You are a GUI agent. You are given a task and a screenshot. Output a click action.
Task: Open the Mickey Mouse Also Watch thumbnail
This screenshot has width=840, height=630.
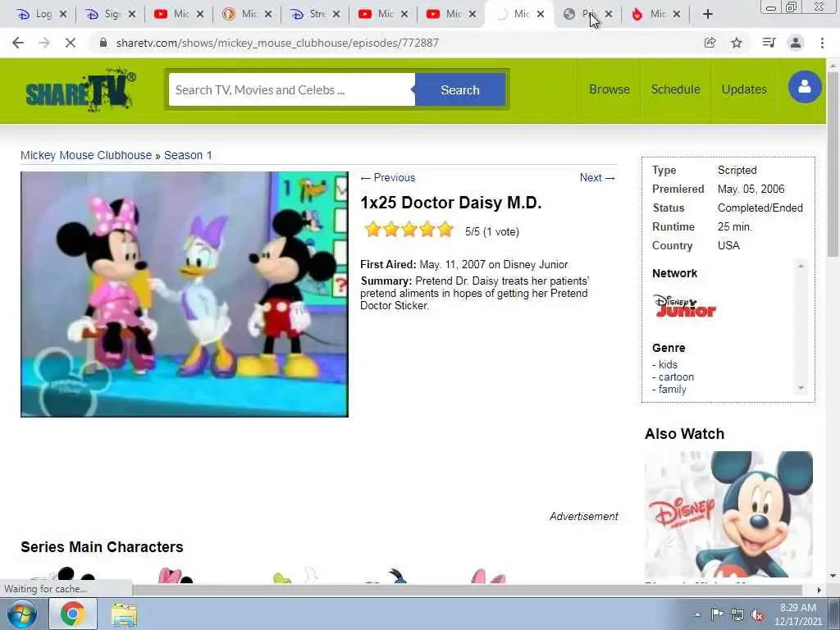[x=728, y=514]
